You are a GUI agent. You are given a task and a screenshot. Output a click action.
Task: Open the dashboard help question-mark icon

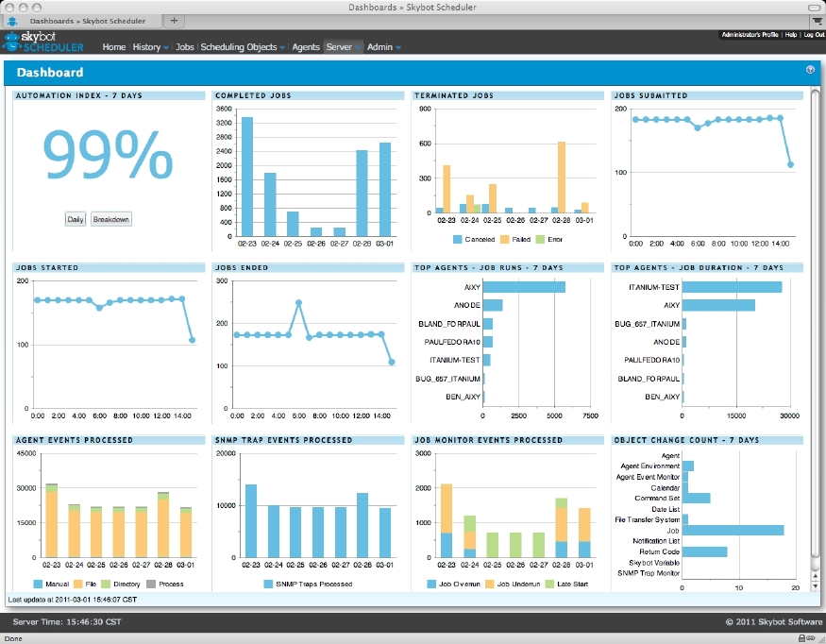pos(810,70)
